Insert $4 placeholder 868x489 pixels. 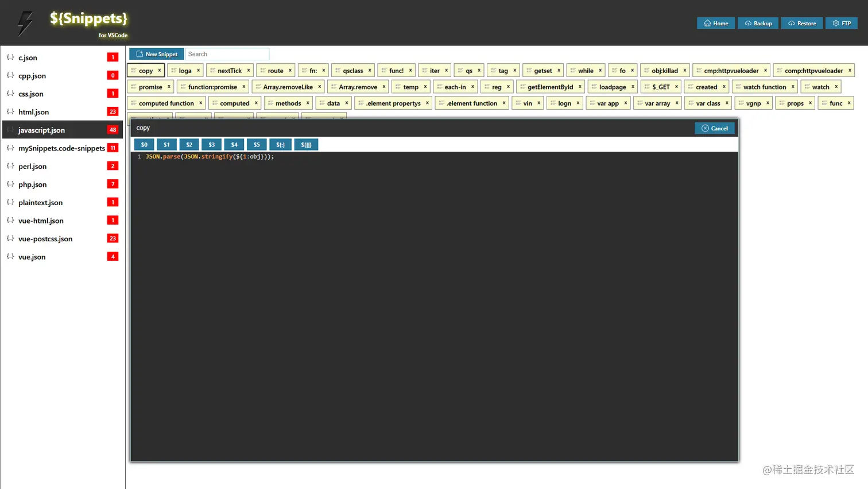(234, 145)
